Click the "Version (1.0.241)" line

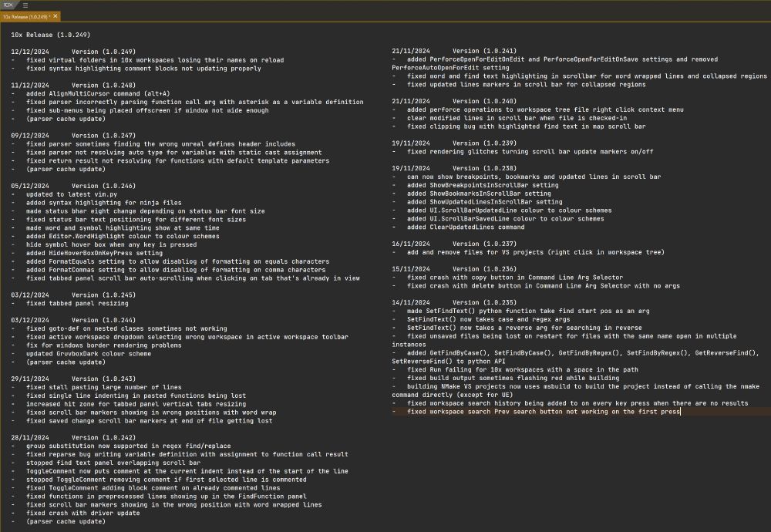(x=454, y=51)
